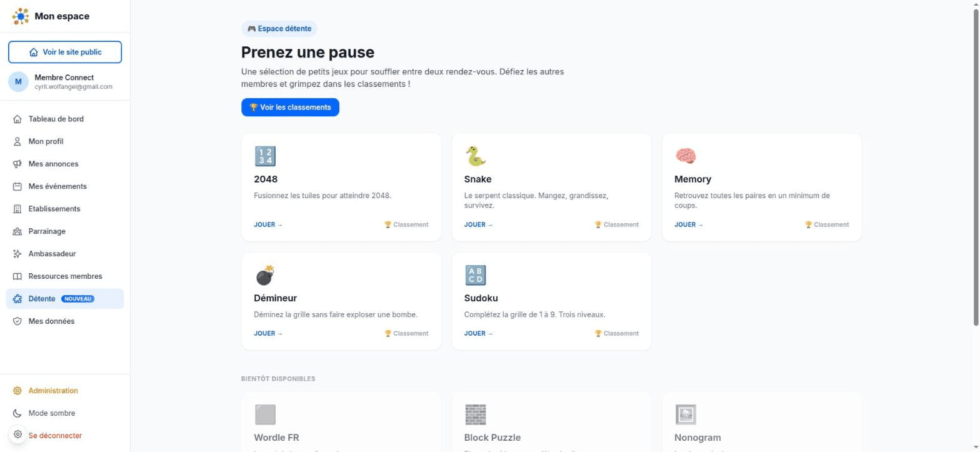
Task: Click the Wordle FR title
Action: tap(276, 438)
